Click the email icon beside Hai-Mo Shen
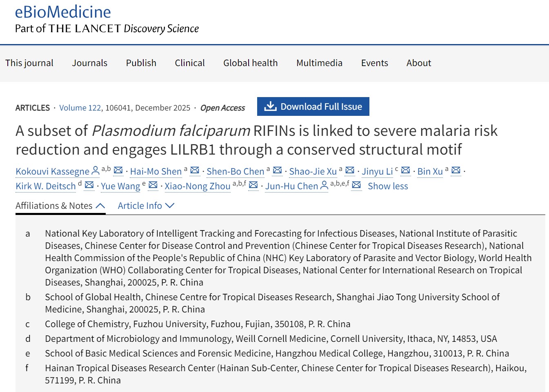 [x=195, y=171]
